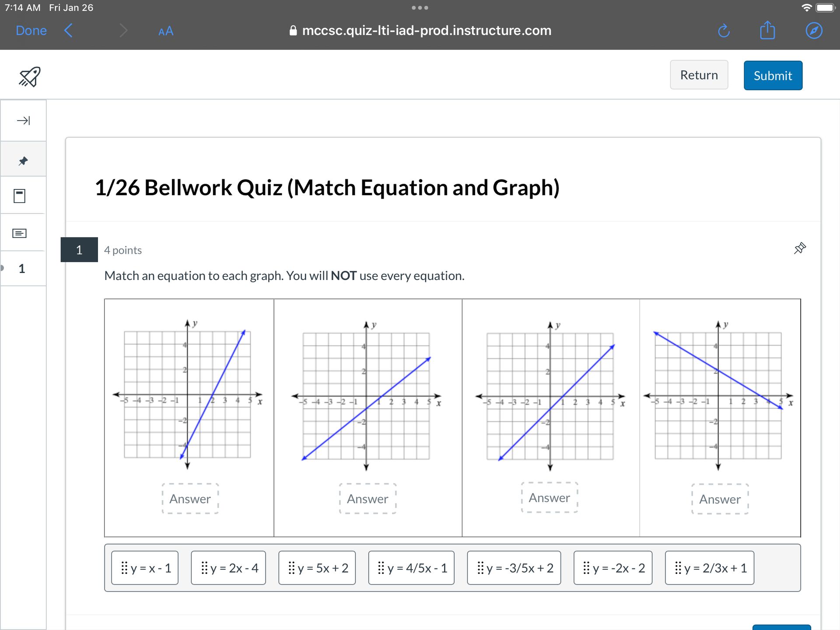Tap the browser share icon

coord(767,31)
